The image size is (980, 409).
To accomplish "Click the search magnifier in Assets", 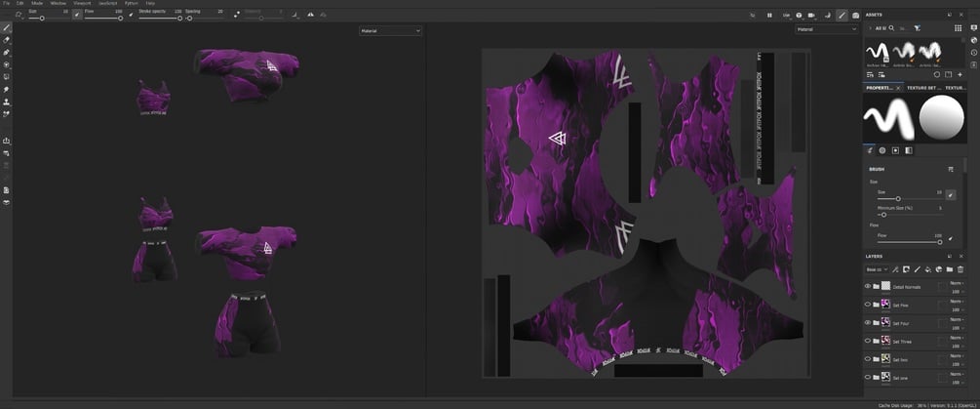I will [891, 28].
